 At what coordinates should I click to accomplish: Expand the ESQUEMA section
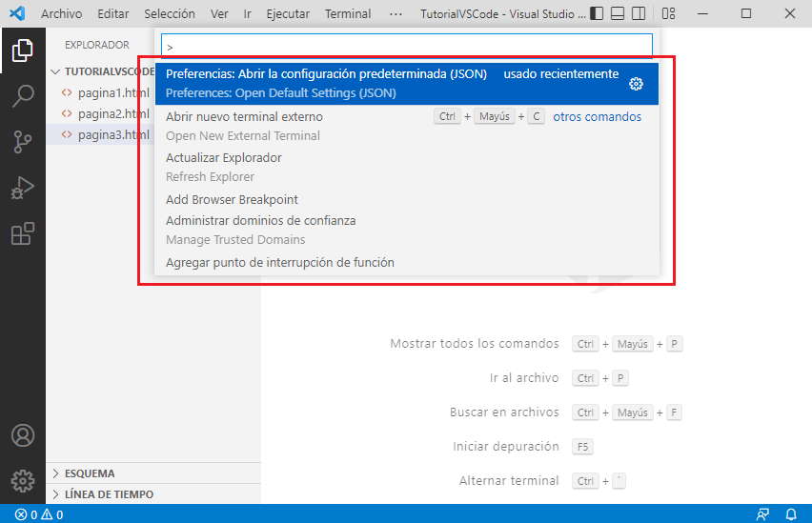click(153, 473)
